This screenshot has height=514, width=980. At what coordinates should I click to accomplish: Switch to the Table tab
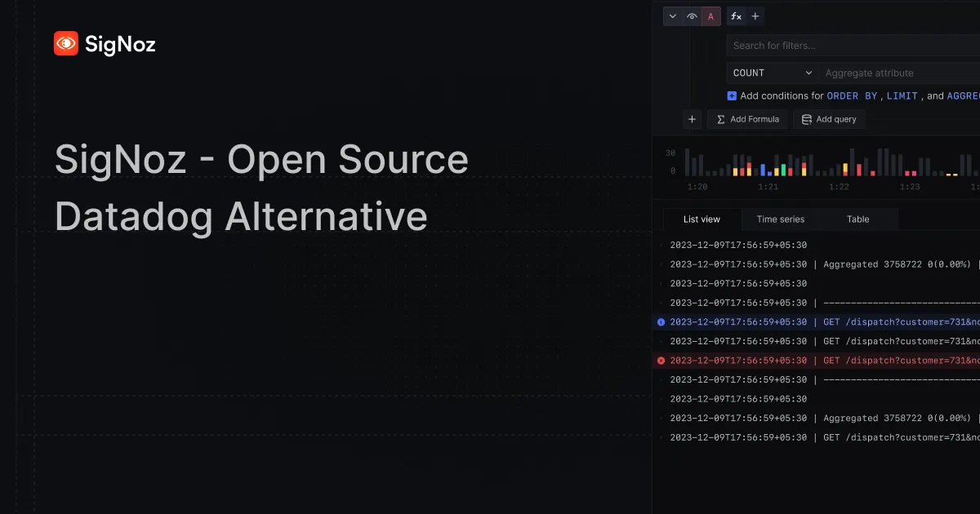coord(857,219)
